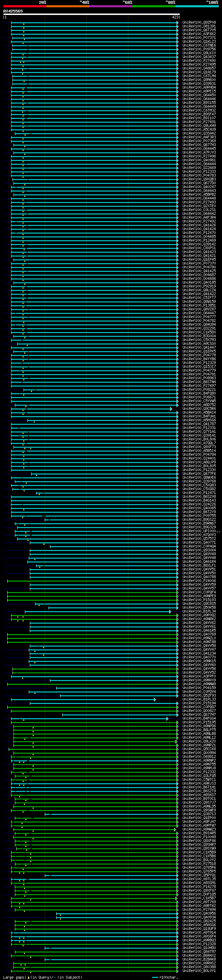Open hit UniRef100_Q5ZF93
This screenshot has width=222, height=980.
199,695
